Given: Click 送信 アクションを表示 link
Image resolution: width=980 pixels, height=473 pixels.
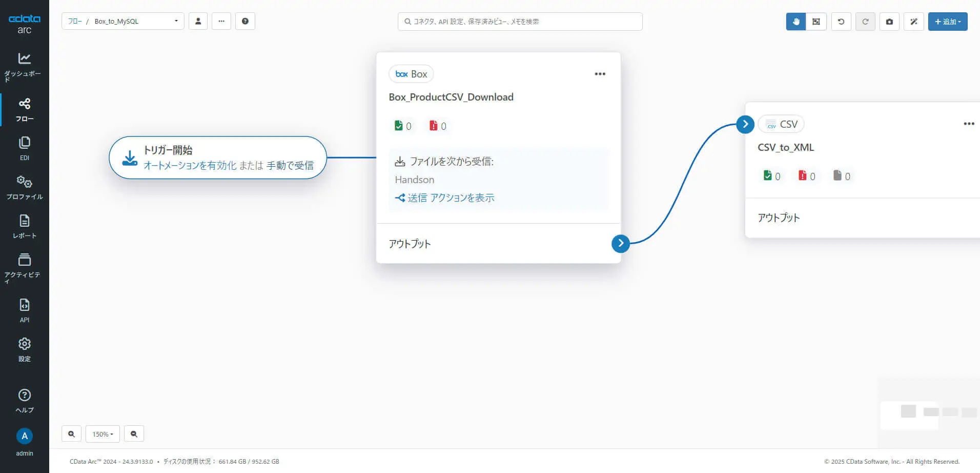Looking at the screenshot, I should coord(445,198).
